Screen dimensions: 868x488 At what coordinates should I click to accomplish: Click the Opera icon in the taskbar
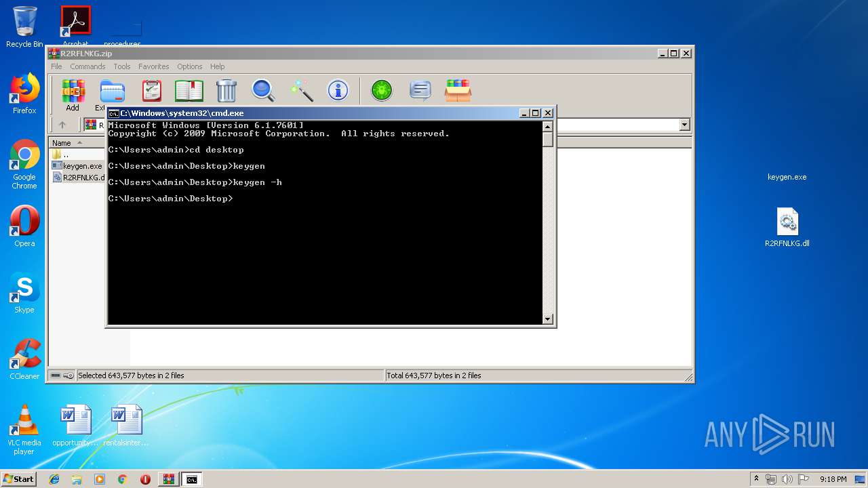(145, 479)
